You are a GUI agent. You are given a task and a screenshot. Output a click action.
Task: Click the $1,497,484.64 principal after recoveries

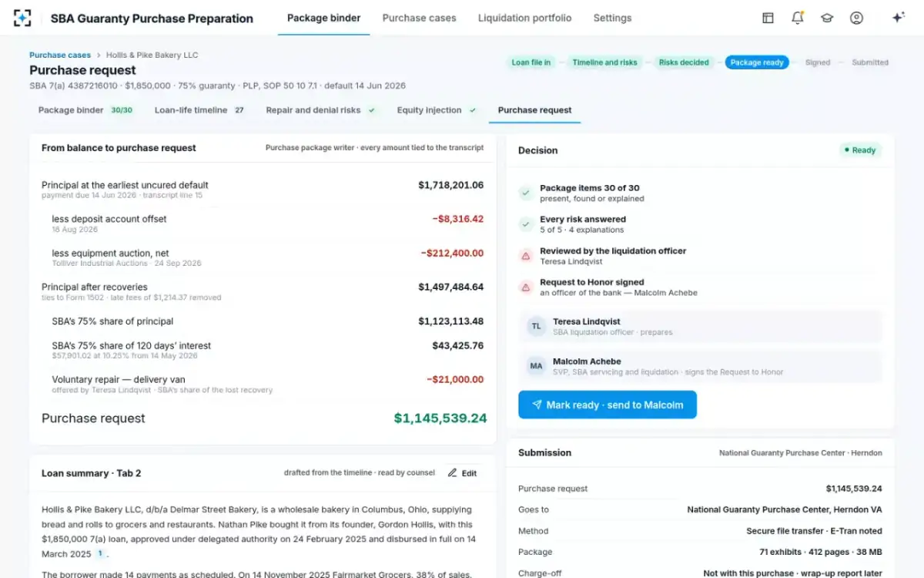451,287
